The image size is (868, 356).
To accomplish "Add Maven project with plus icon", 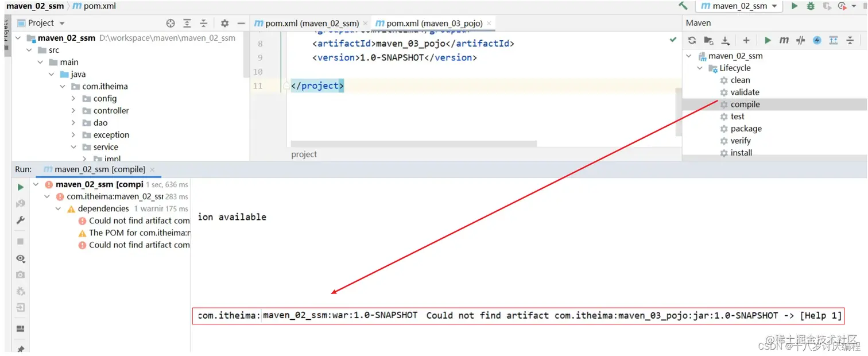I will tap(746, 40).
